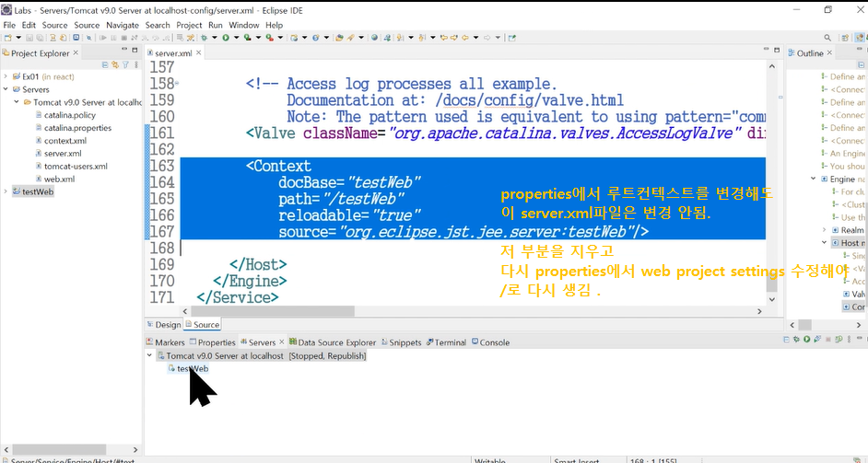The image size is (868, 463).
Task: Switch to the Console tab
Action: [x=490, y=342]
